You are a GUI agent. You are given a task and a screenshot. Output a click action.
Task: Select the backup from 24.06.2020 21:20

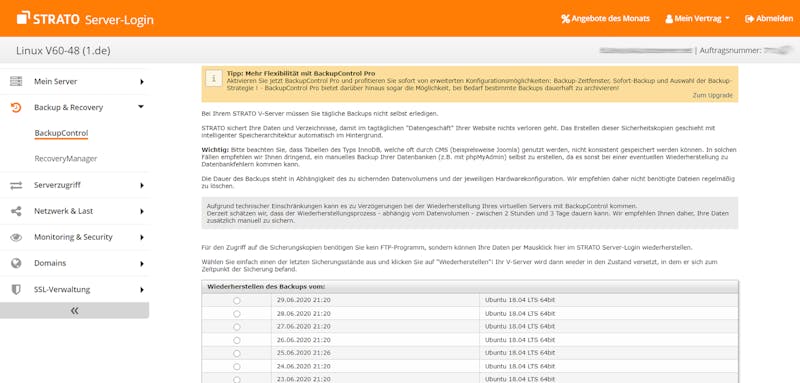[237, 367]
